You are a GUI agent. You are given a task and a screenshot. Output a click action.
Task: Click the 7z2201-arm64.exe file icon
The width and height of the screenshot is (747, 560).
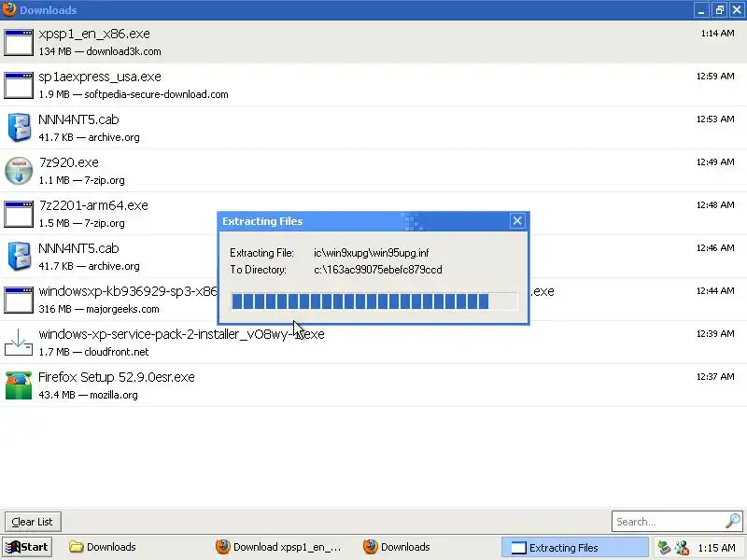(x=19, y=214)
